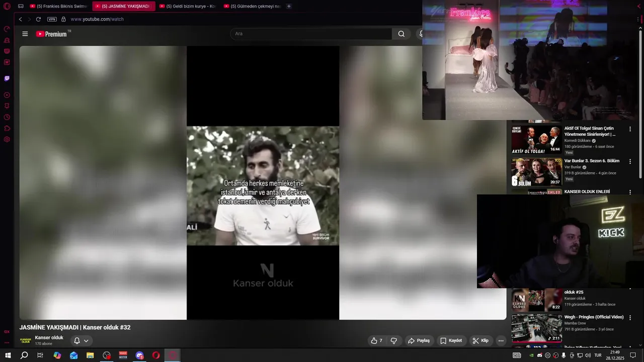Open the YouTube hamburger guide menu
Image resolution: width=644 pixels, height=362 pixels.
[25, 34]
